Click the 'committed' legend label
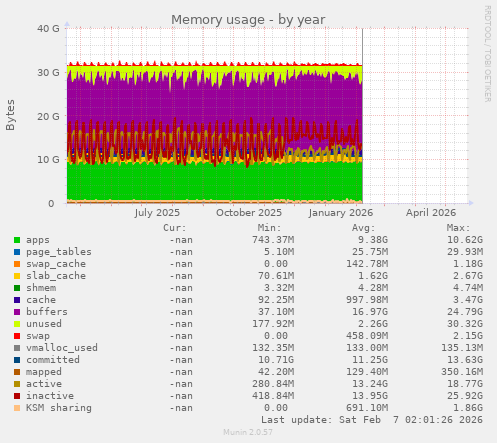 coord(53,360)
